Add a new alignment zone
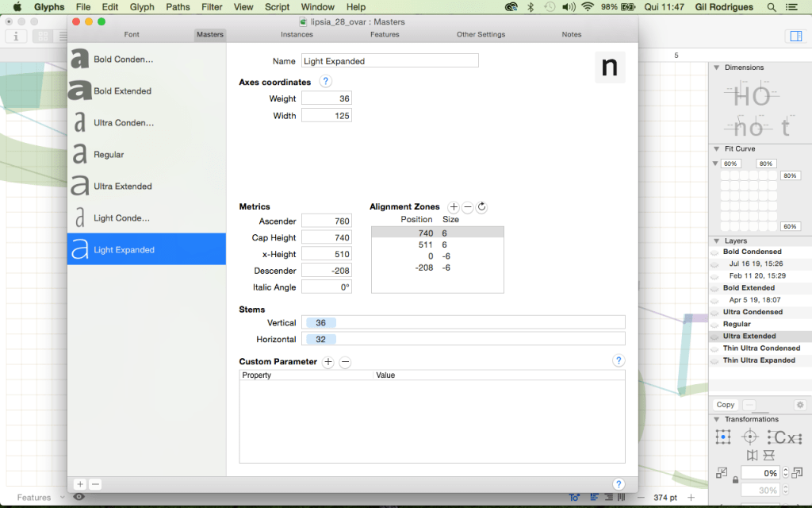 (x=454, y=207)
